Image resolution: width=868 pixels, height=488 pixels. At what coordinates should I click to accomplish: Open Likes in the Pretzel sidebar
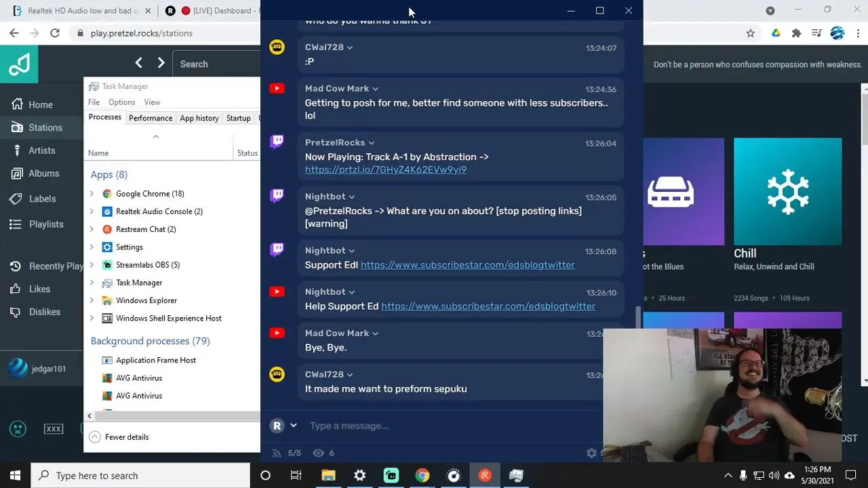[x=31, y=289]
